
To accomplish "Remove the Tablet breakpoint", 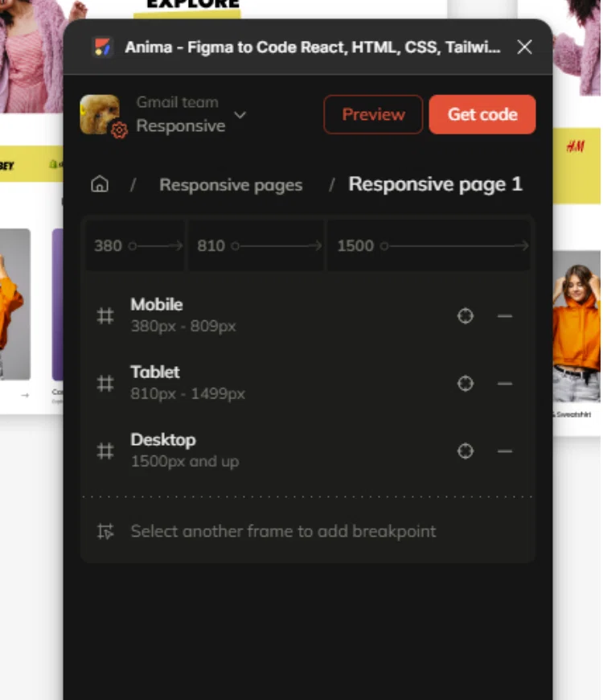I will click(x=504, y=384).
